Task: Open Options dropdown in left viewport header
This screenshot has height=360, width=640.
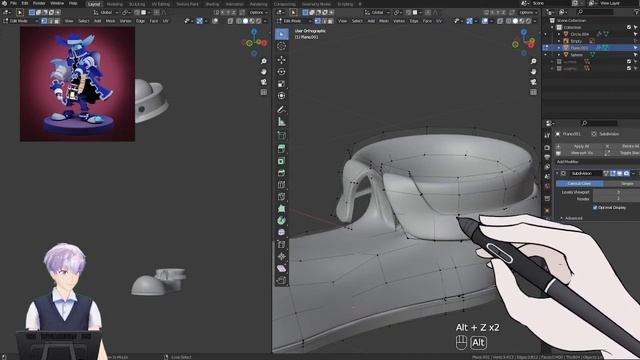Action: point(258,13)
